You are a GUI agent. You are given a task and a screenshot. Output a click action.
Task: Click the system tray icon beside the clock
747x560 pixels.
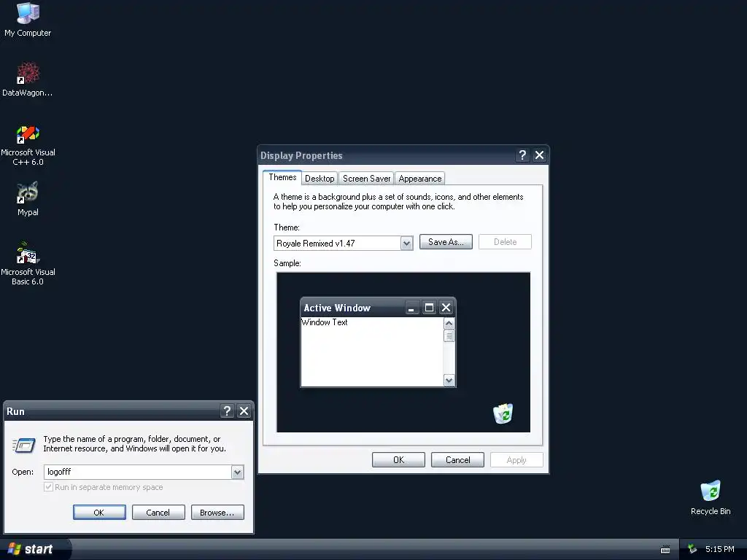[692, 549]
